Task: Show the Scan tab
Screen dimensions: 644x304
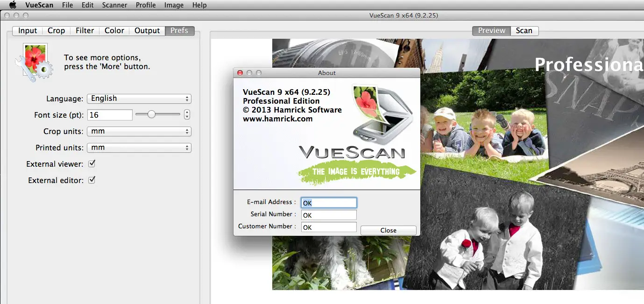Action: (x=524, y=31)
